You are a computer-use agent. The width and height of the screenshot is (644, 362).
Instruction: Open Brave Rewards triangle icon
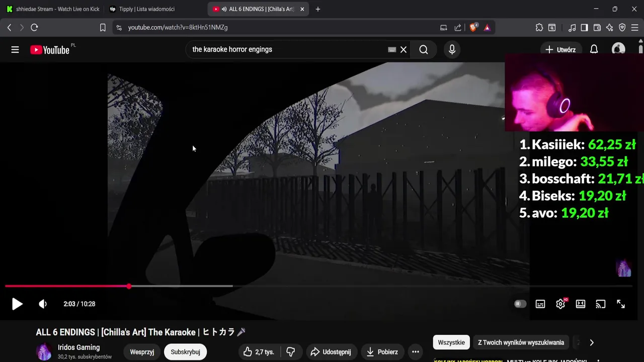[487, 28]
